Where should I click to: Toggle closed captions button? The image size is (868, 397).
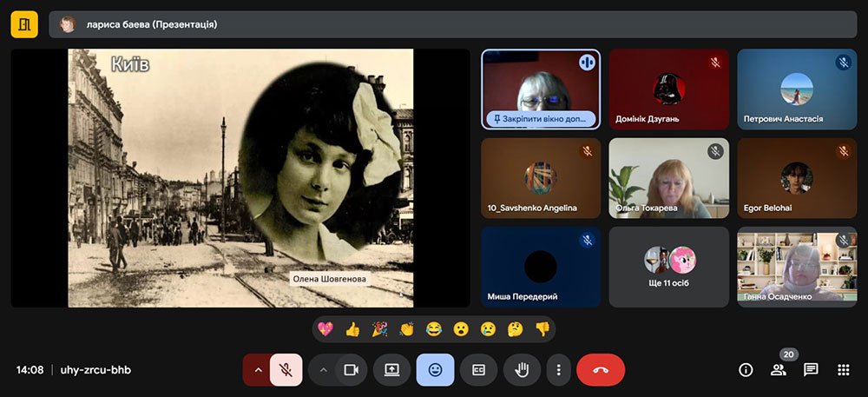(x=478, y=369)
